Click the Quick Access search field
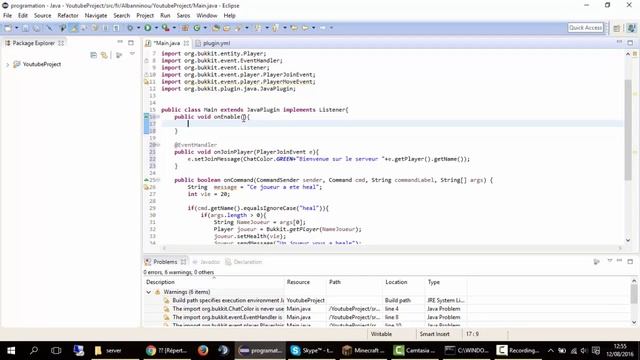 (585, 28)
